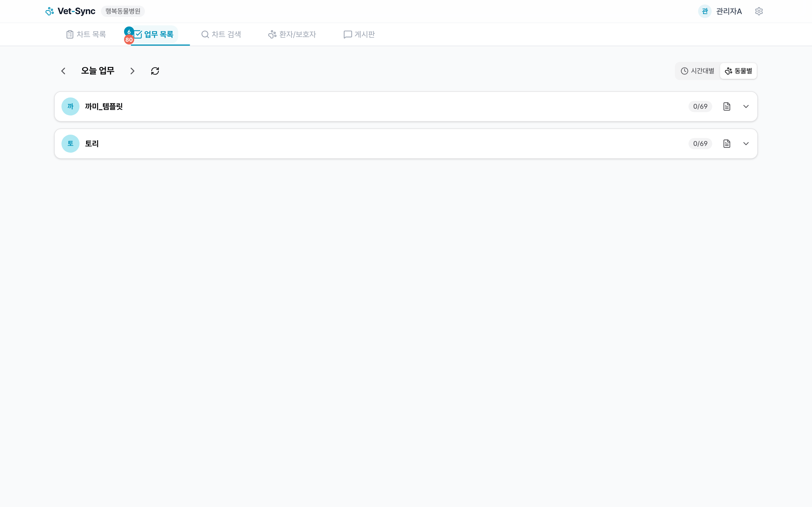
Task: Go to previous day's tasks arrow
Action: coord(63,71)
